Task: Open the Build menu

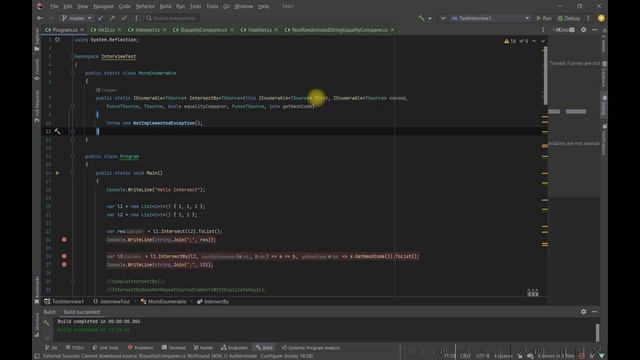Action: tap(165, 6)
